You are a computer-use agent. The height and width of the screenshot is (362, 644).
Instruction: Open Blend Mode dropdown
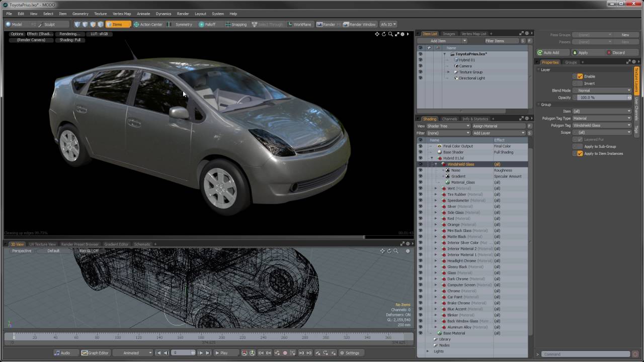point(604,90)
